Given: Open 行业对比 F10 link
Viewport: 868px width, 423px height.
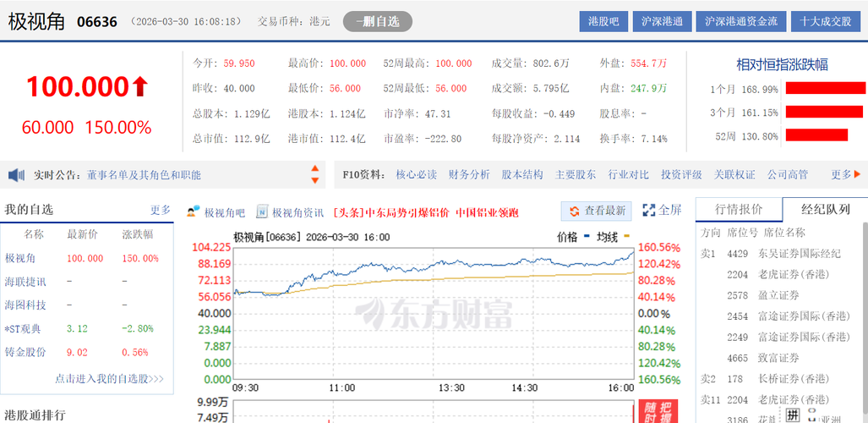Looking at the screenshot, I should (x=628, y=175).
